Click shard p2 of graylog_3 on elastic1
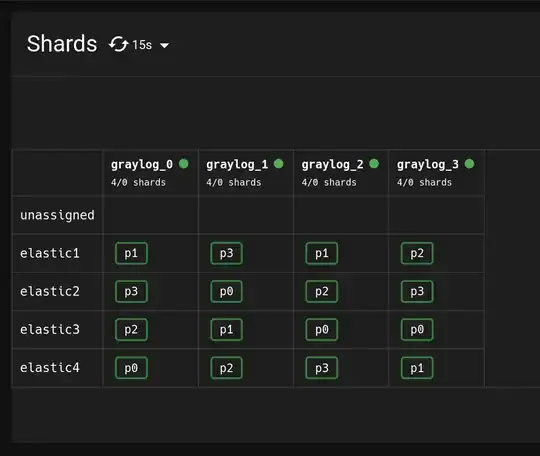 tap(417, 253)
